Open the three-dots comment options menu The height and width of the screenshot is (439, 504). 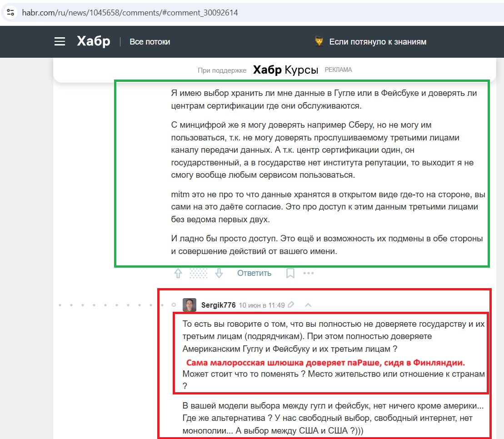tap(309, 273)
